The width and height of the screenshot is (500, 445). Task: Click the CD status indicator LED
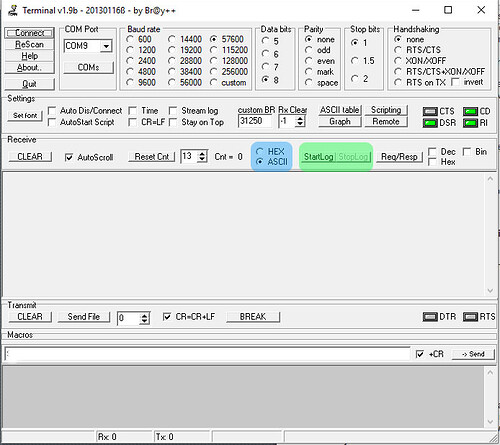click(x=470, y=111)
